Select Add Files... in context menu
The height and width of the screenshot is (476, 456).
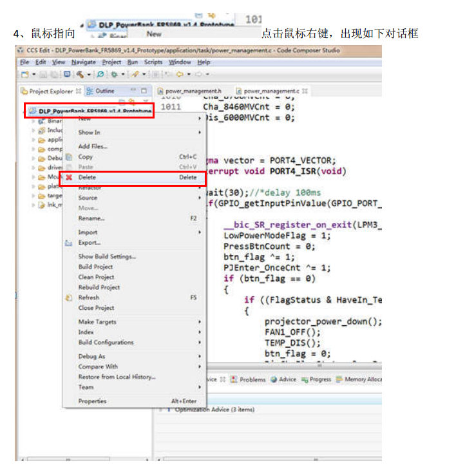[135, 147]
